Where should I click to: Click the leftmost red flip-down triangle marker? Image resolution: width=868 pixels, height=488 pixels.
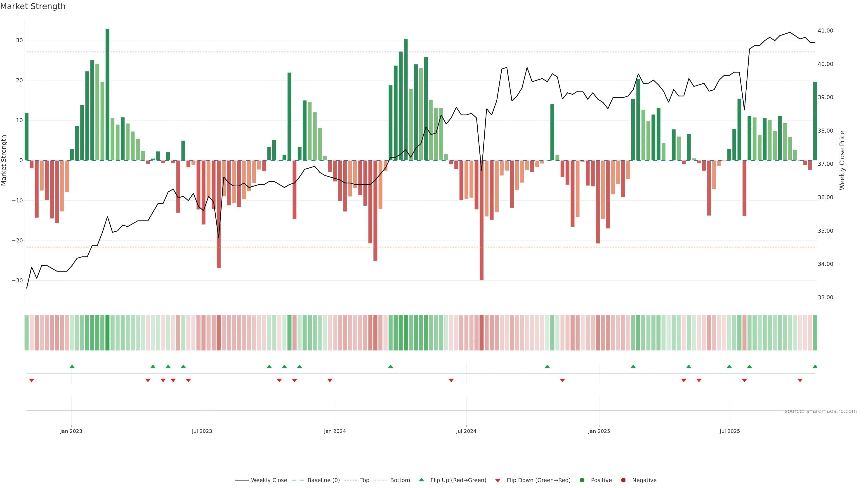point(32,380)
